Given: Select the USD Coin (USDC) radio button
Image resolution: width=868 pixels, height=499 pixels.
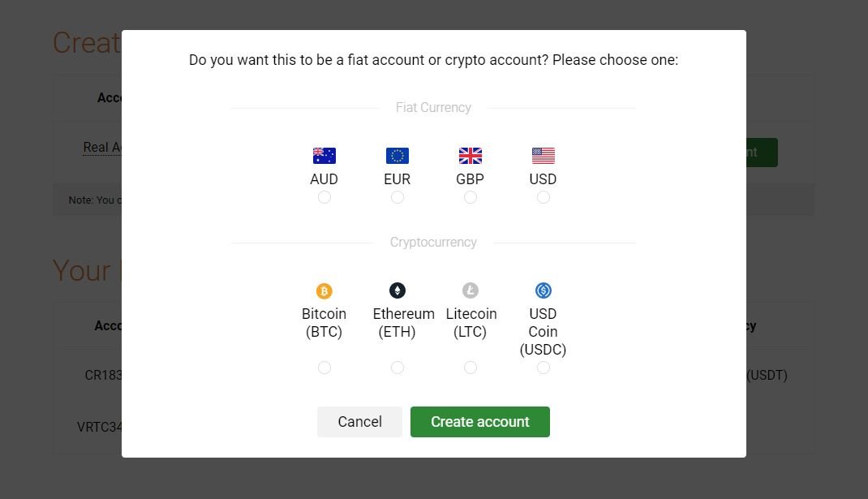Looking at the screenshot, I should pos(544,368).
